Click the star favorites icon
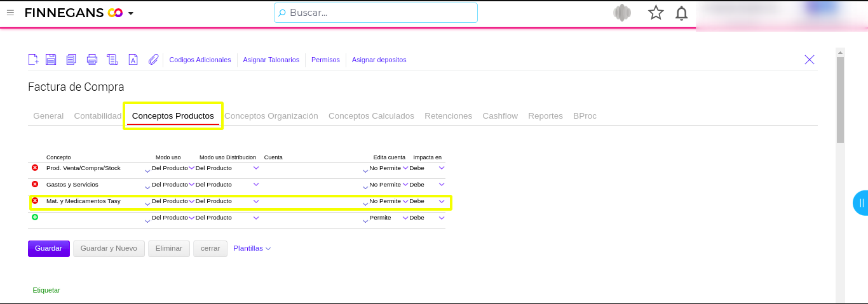 tap(656, 13)
